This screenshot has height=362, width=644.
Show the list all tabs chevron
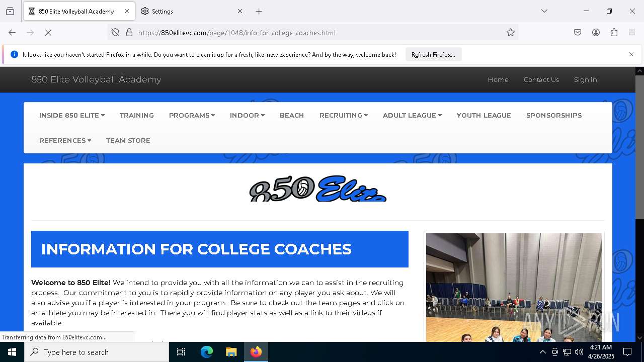(544, 11)
